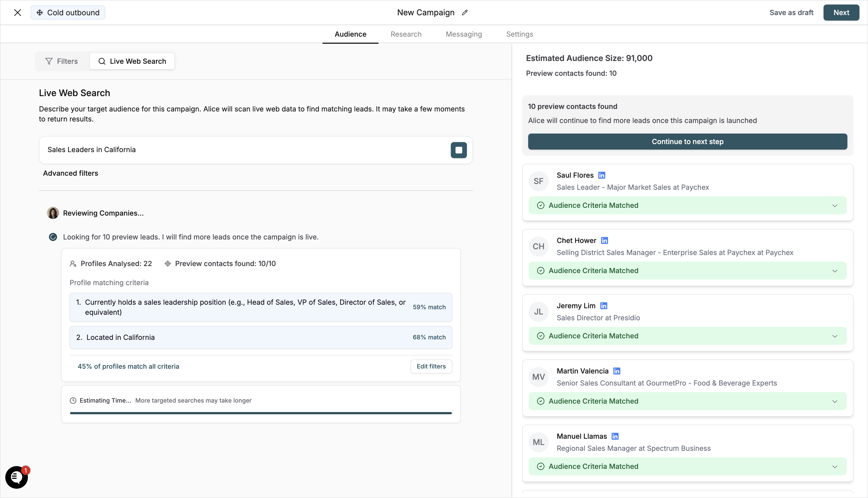Stop the running Sales Leaders search

pos(458,150)
